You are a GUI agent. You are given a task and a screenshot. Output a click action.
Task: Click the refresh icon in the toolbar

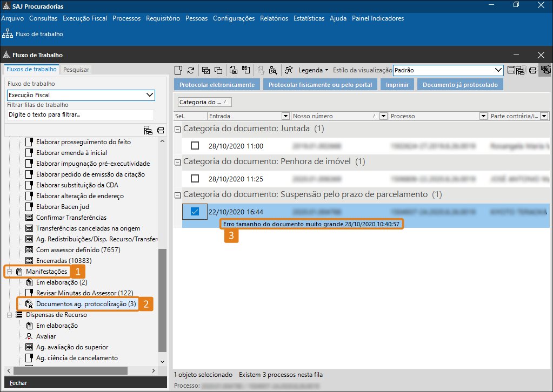191,70
